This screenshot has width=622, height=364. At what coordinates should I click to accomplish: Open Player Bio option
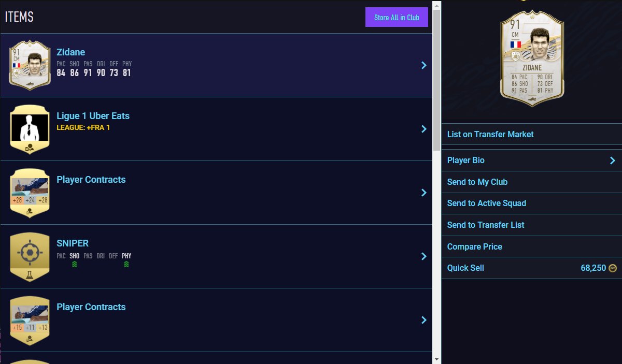tap(531, 161)
